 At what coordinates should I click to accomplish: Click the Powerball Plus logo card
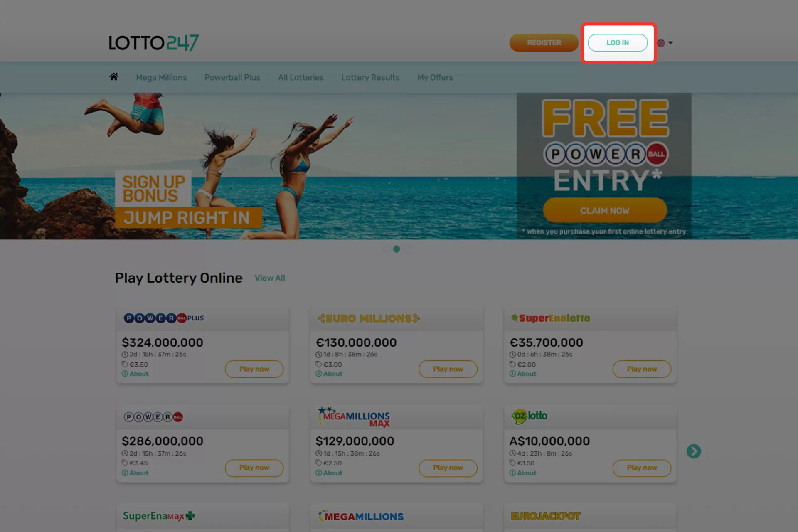coord(164,318)
